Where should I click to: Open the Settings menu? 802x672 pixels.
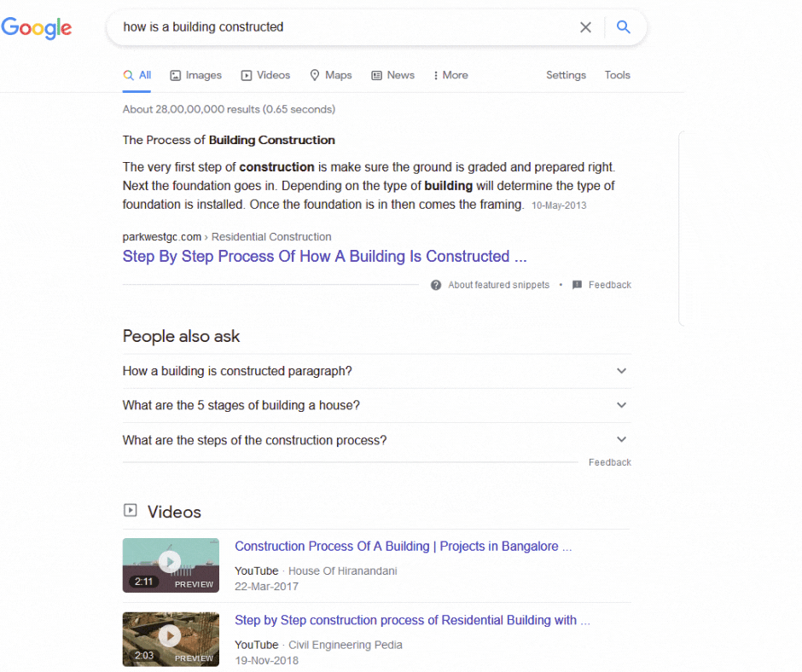pyautogui.click(x=566, y=75)
